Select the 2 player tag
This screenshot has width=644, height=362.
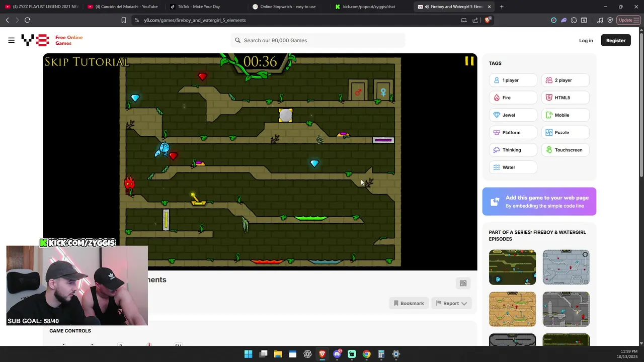pyautogui.click(x=565, y=80)
